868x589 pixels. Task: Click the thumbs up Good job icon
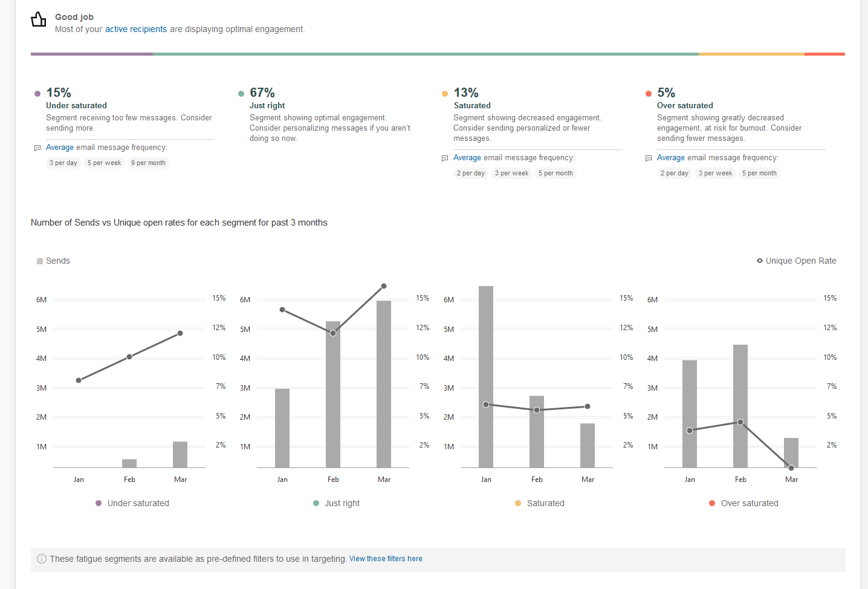coord(39,20)
